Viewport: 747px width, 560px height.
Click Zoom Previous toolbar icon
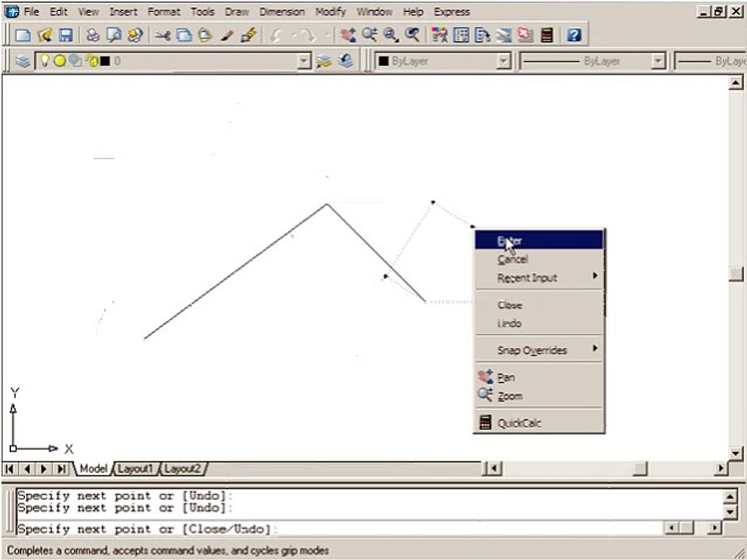(x=412, y=35)
